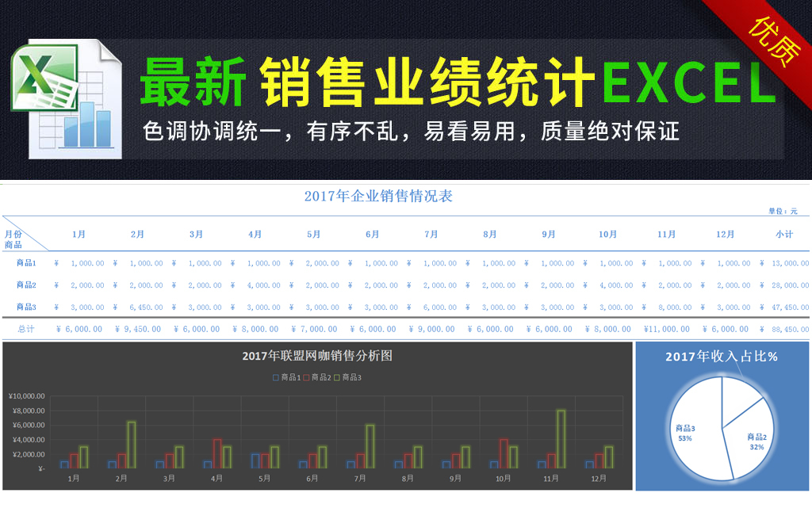Viewport: 812px width, 512px height.
Task: Click the tall green 商品3 bar for 11月
Action: (x=561, y=440)
